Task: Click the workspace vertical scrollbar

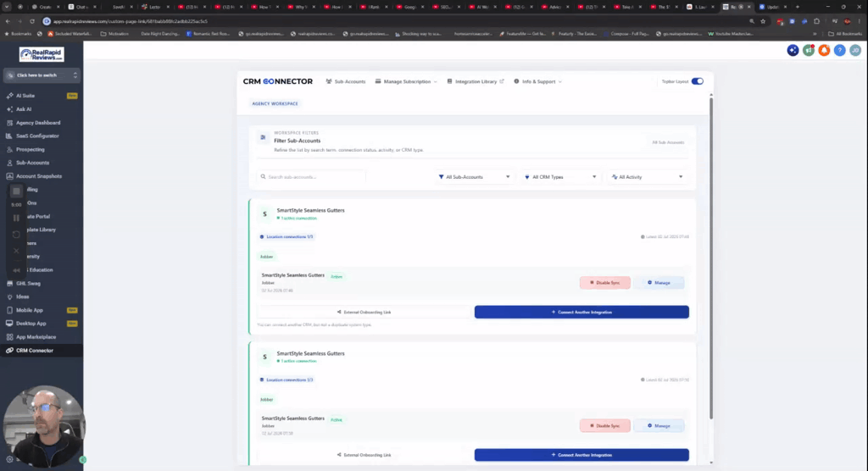Action: click(711, 258)
